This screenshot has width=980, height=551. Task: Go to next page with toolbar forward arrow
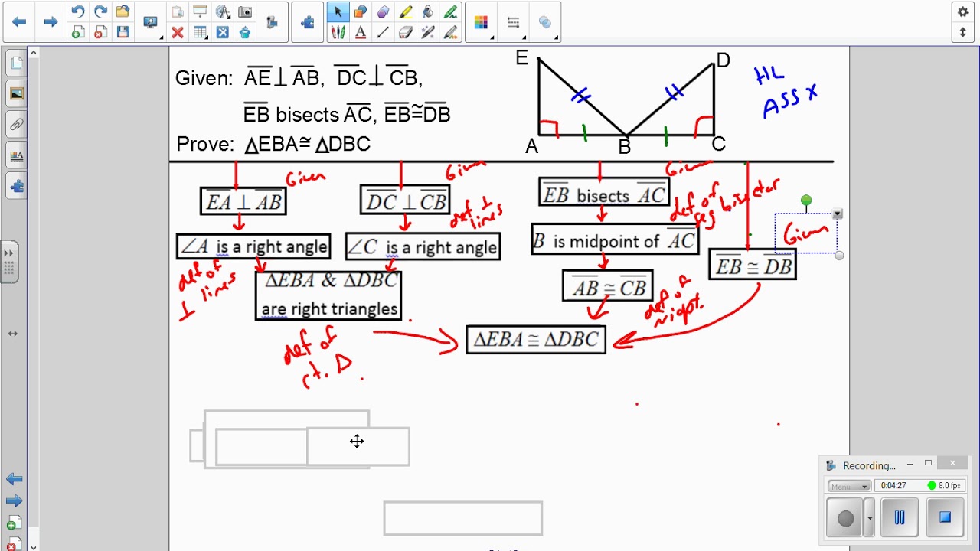tap(51, 22)
